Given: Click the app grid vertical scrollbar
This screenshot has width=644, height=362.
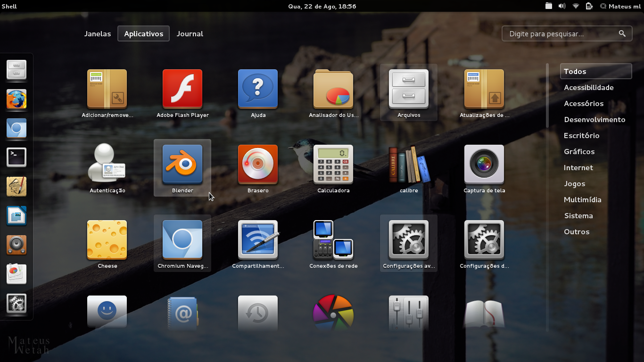Looking at the screenshot, I should [x=547, y=96].
